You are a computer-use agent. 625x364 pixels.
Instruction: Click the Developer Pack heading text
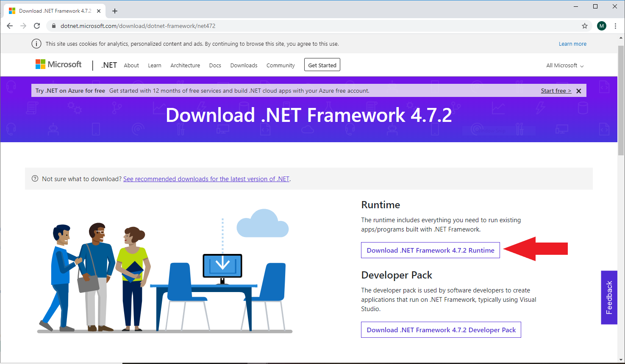[397, 275]
